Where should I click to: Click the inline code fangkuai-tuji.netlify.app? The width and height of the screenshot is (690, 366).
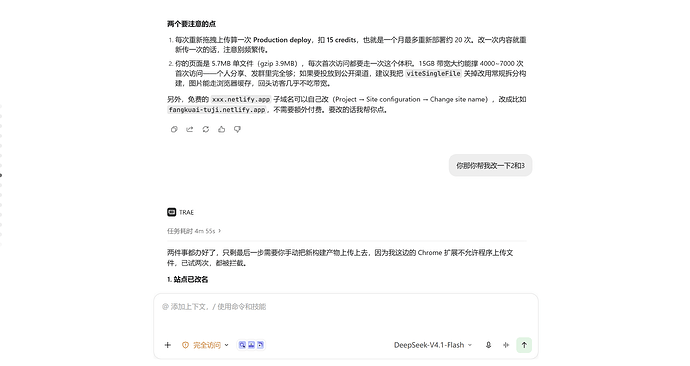coord(217,110)
